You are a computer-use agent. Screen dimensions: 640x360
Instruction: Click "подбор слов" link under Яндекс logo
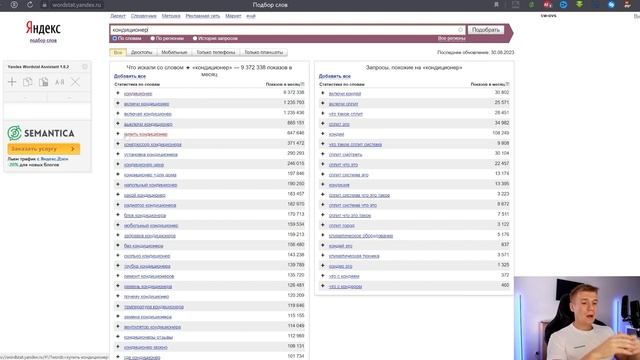pos(43,40)
